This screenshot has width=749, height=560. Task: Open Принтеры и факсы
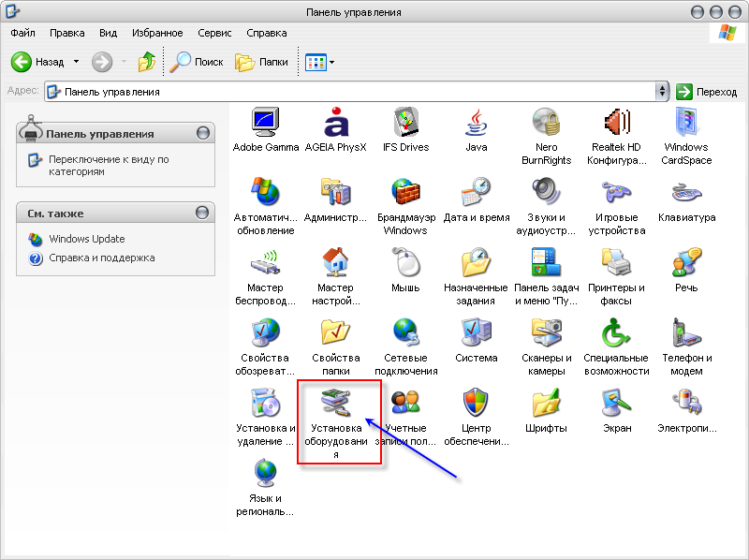tap(616, 276)
